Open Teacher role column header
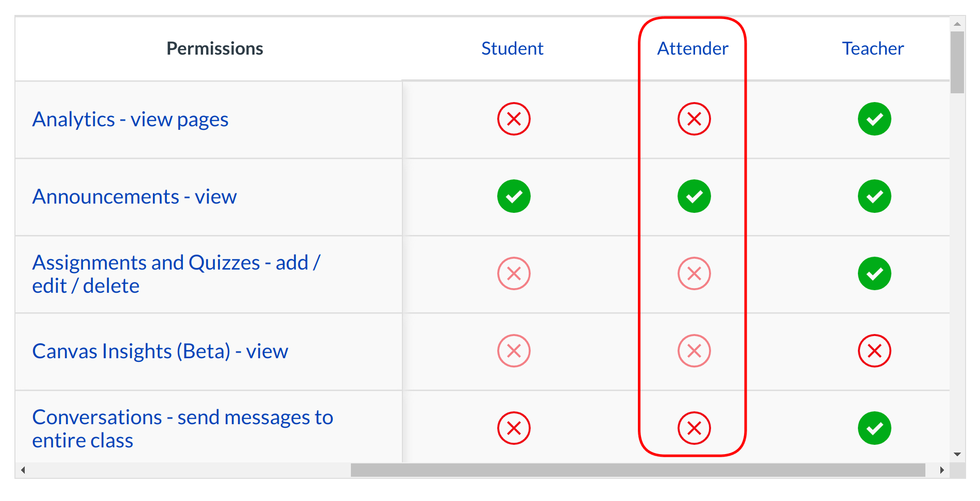 point(873,48)
